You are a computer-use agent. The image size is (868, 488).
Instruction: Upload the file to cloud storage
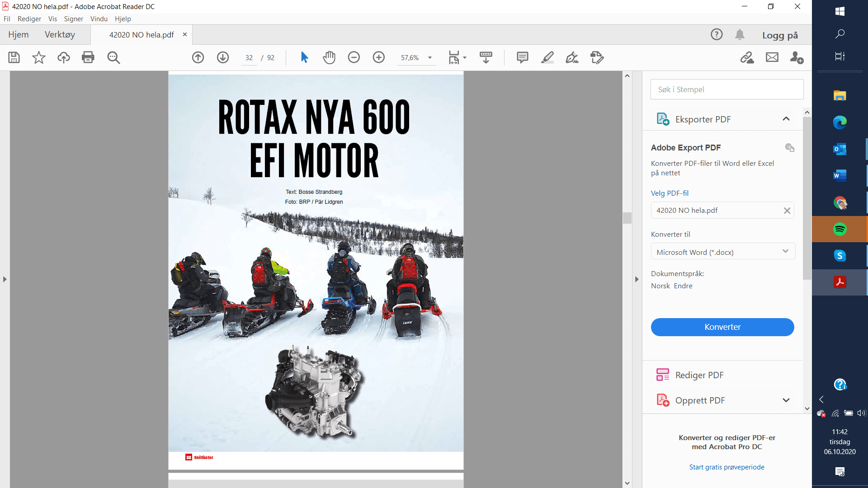tap(64, 57)
